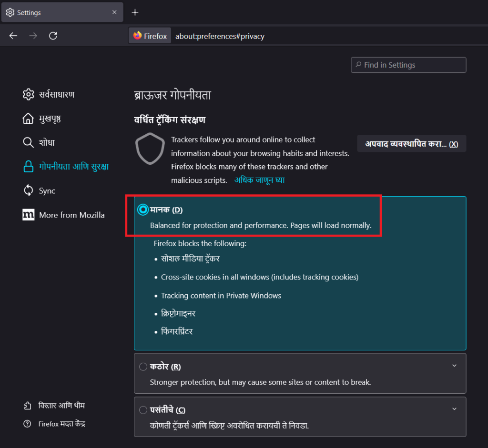Click the Mozilla m logo icon
488x448 pixels.
coord(28,215)
